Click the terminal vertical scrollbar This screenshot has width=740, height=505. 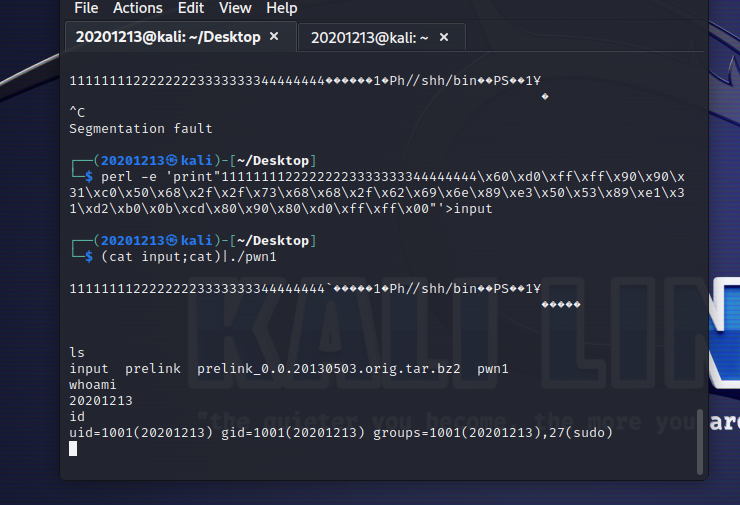coord(700,441)
